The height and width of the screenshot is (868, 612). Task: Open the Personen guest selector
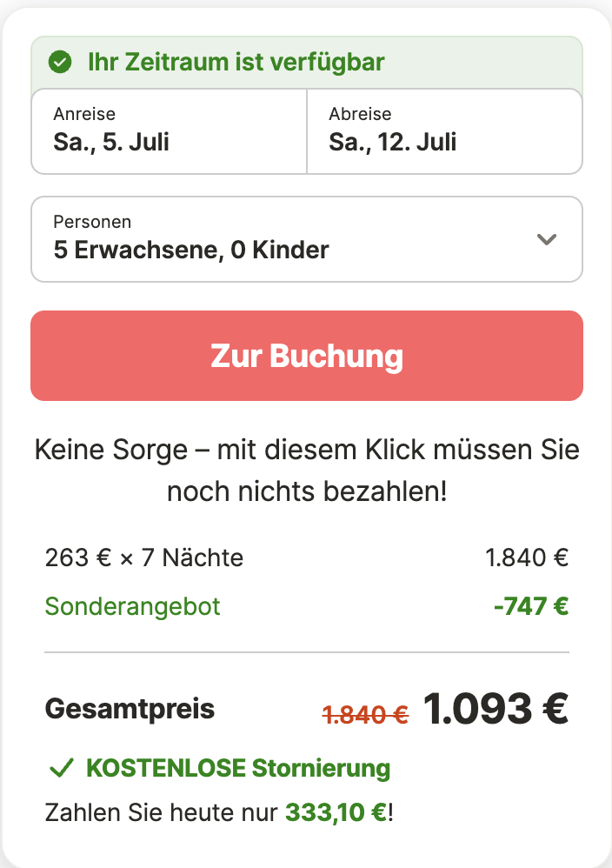(307, 239)
